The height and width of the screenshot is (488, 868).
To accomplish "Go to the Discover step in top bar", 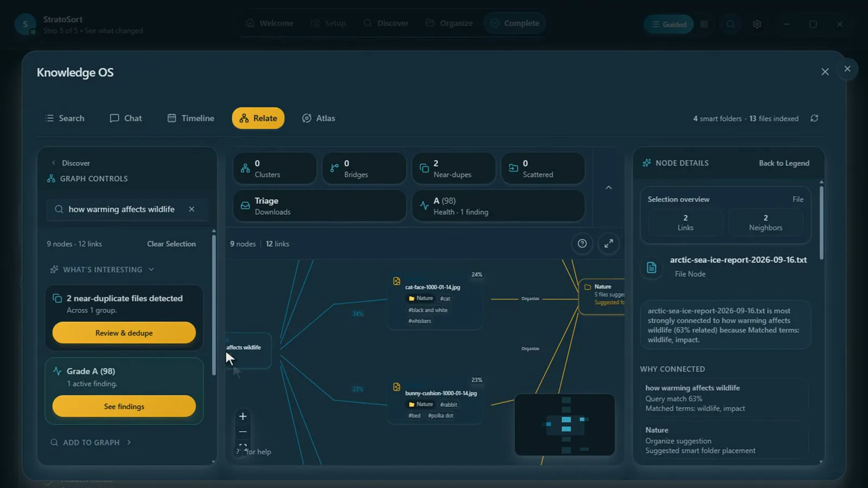I will [x=386, y=23].
